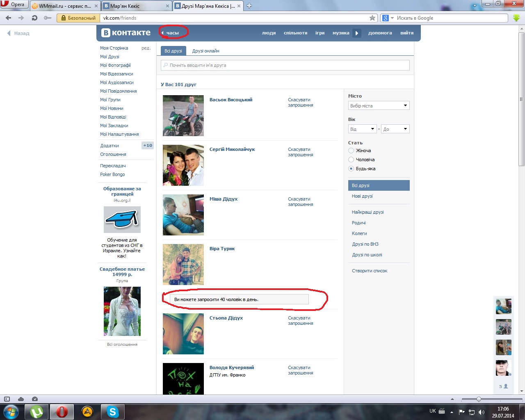
Task: Cancel the request to Васьок Висоцький
Action: click(301, 103)
